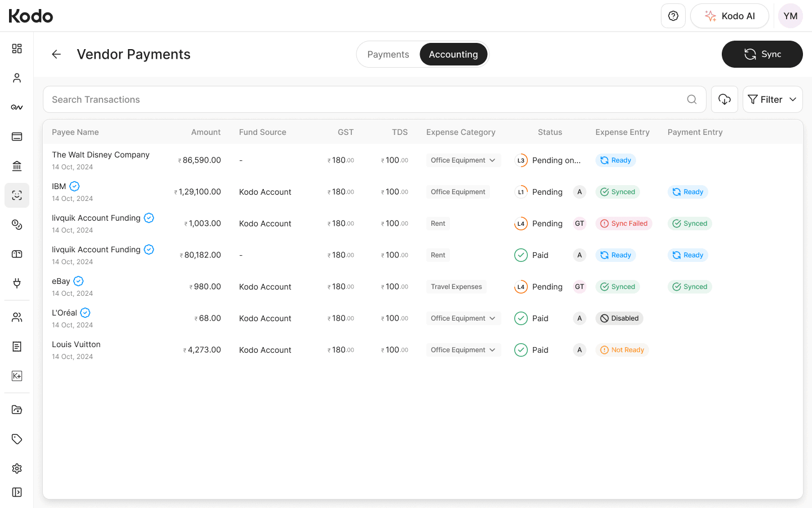The width and height of the screenshot is (812, 508).
Task: Click amount 1,29,100.00 in IBM row
Action: tap(197, 192)
